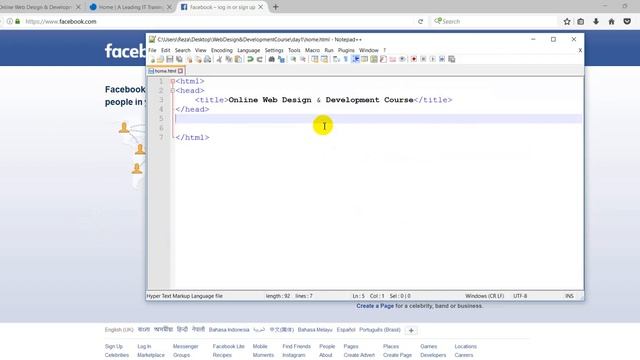Toggle Word Wrap icon in Notepad++
This screenshot has height=360, width=640.
pyautogui.click(x=336, y=59)
